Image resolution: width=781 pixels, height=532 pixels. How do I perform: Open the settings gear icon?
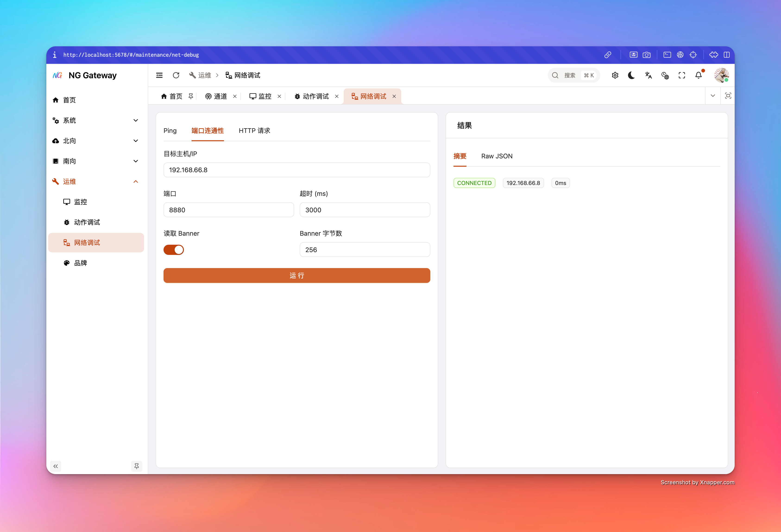pyautogui.click(x=615, y=75)
